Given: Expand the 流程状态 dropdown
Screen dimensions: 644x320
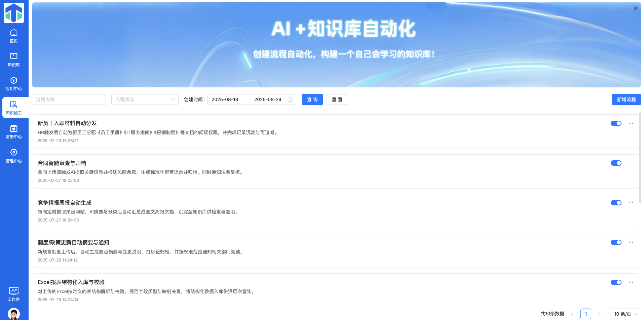Looking at the screenshot, I should [145, 99].
